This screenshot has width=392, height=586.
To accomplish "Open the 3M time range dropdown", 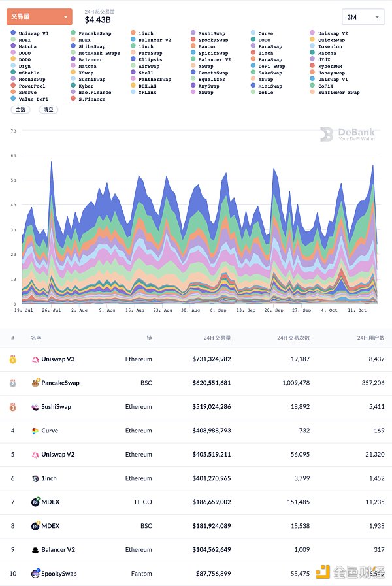I will (x=363, y=17).
